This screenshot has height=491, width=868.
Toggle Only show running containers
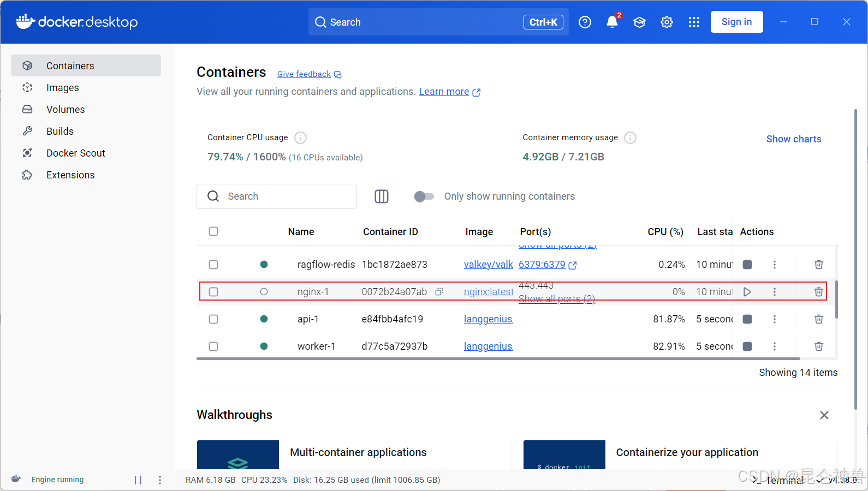click(x=424, y=196)
